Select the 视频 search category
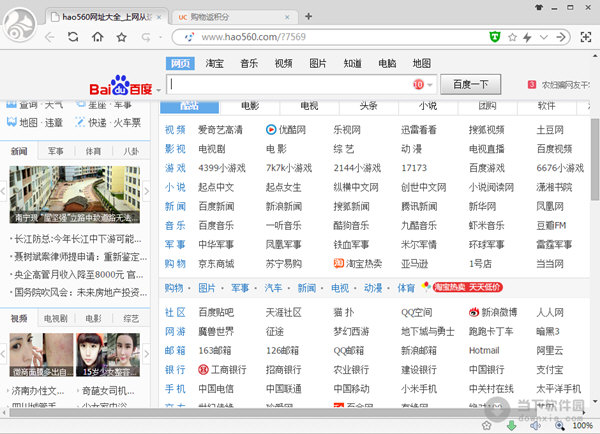This screenshot has width=600, height=434. pyautogui.click(x=284, y=63)
